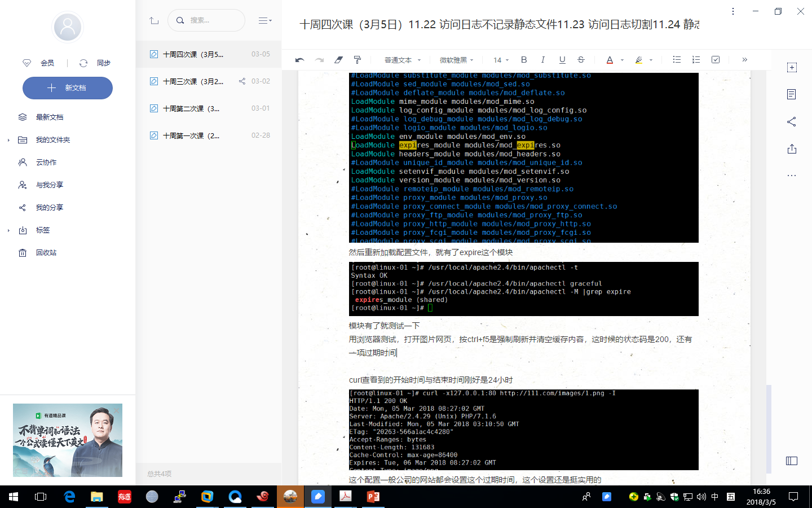Open PowerPoint from taskbar

[373, 497]
